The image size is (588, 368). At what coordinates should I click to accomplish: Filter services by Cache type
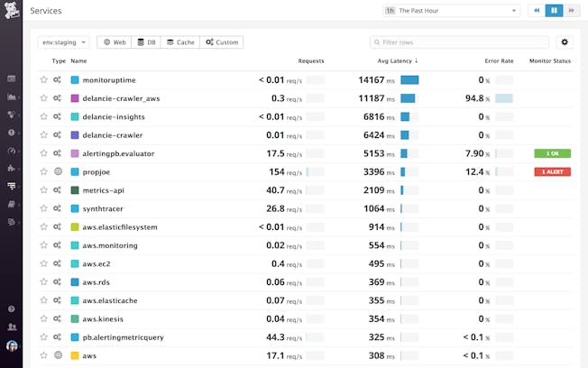coord(180,42)
